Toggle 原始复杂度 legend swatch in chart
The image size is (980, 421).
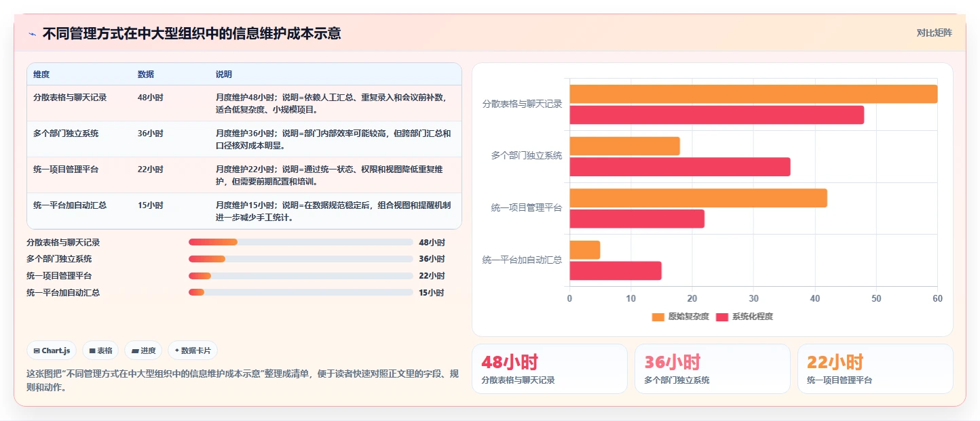click(658, 317)
